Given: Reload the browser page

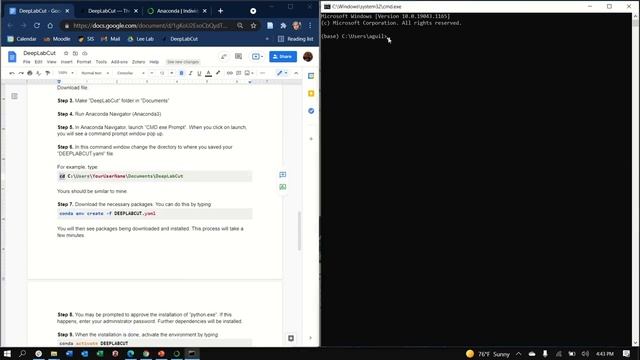Looking at the screenshot, I should [37, 25].
